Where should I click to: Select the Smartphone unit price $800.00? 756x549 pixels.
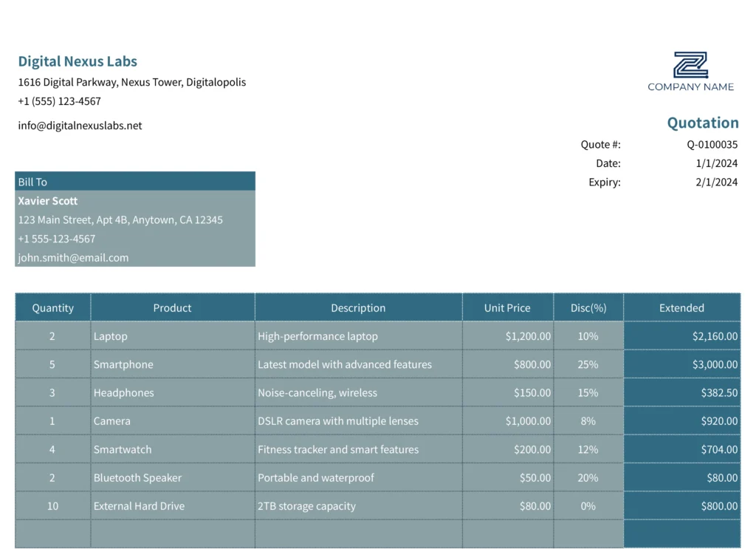point(508,364)
